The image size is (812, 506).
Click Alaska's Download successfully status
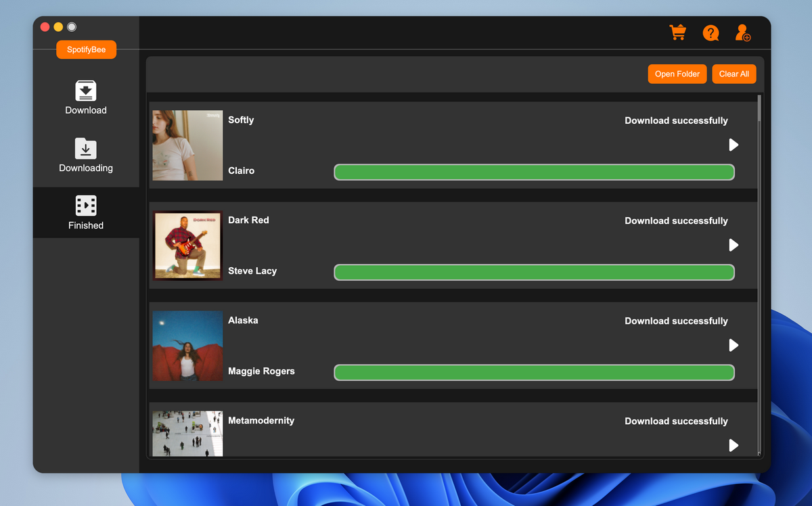click(676, 321)
